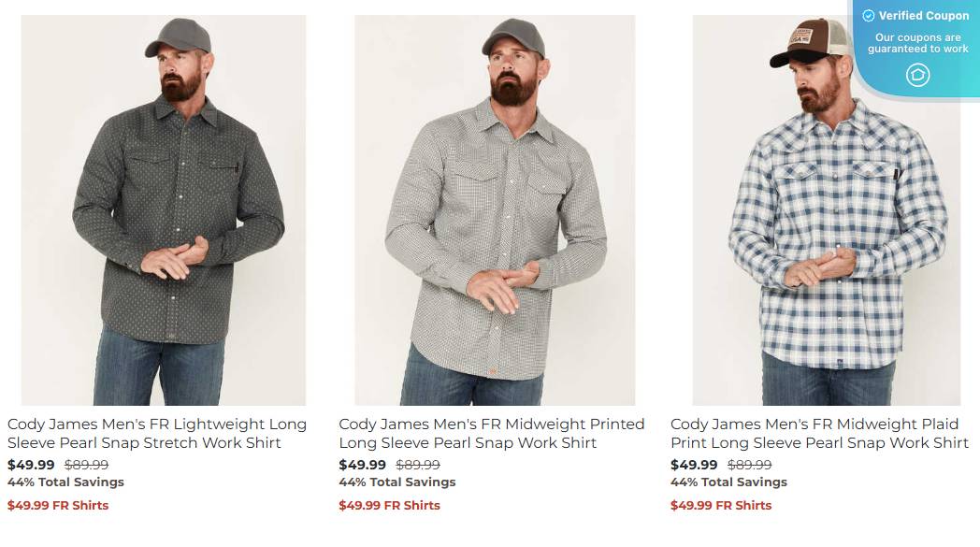The height and width of the screenshot is (547, 980).
Task: Click the 'Our coupons are guaranteed to work' text
Action: click(918, 43)
